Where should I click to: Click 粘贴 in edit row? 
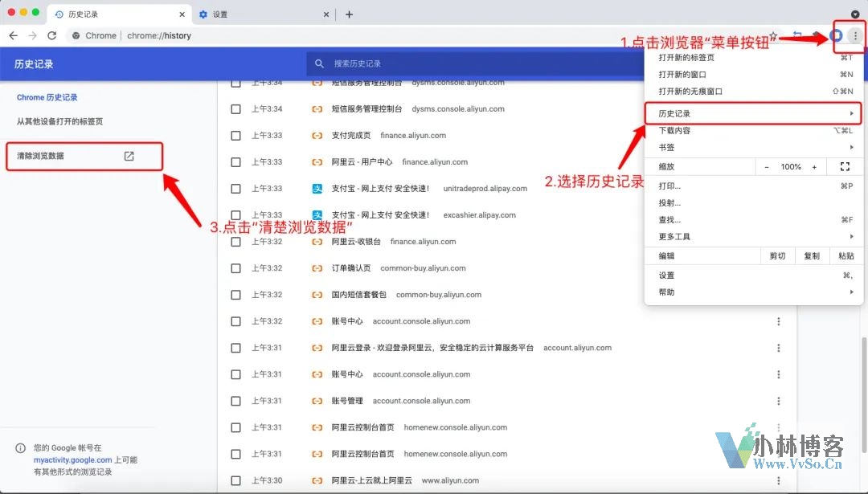[x=845, y=256]
